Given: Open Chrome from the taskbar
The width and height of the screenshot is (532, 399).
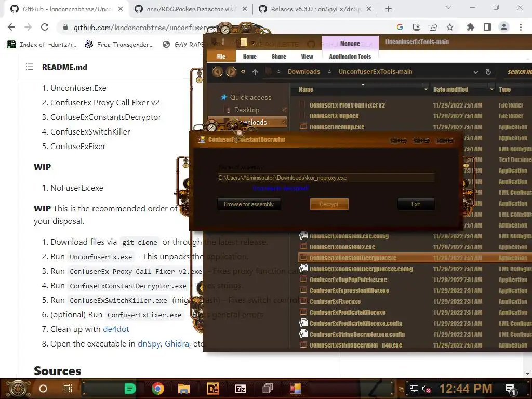Looking at the screenshot, I should tap(158, 389).
